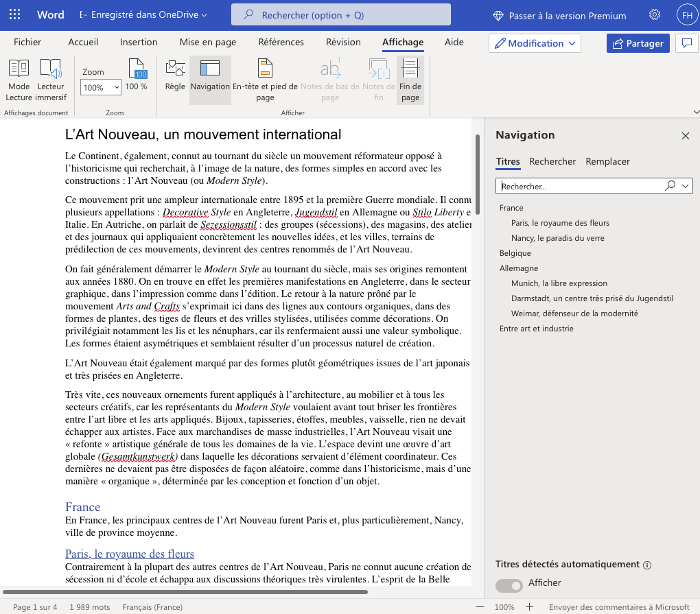Open settings gear icon
Viewport: 700px width, 614px height.
655,14
